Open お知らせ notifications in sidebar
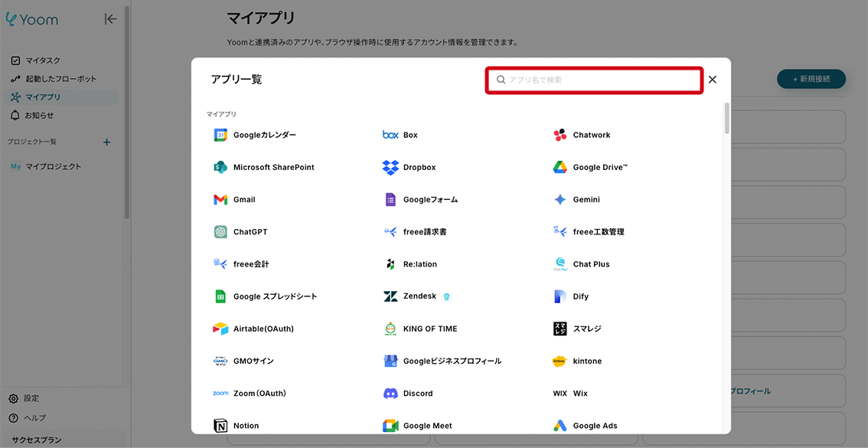868x448 pixels. (x=39, y=116)
